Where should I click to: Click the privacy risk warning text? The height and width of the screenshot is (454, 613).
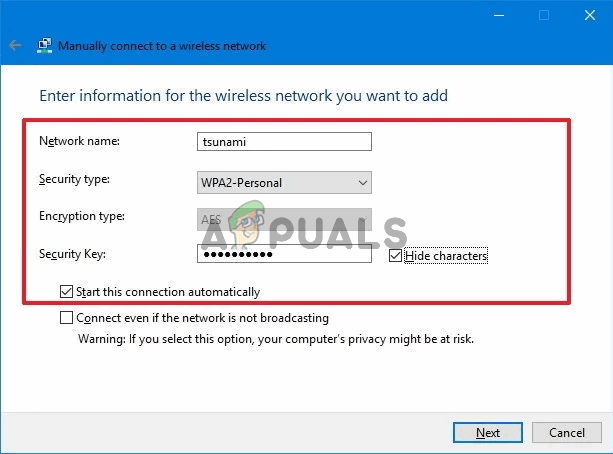[276, 338]
